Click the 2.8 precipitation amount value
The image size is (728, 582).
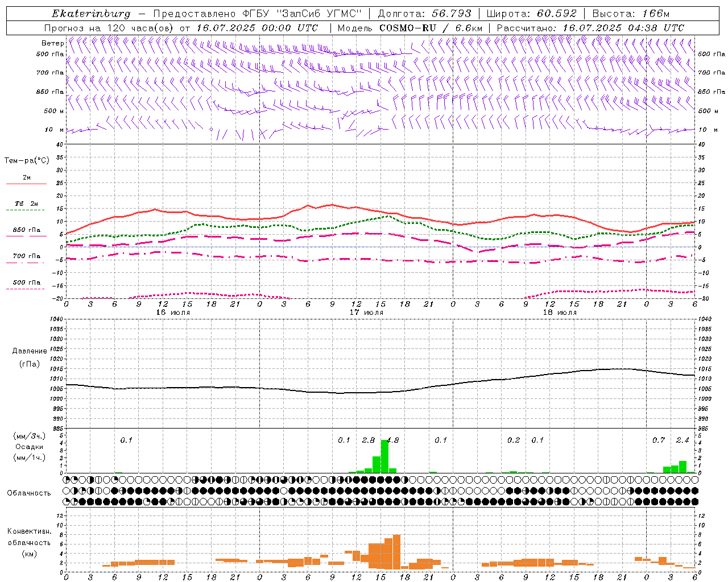[369, 440]
